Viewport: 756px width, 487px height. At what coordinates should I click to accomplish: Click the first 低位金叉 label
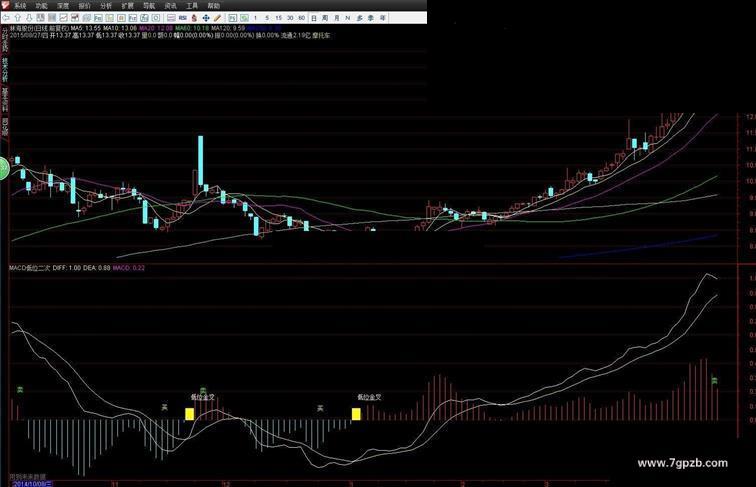202,398
